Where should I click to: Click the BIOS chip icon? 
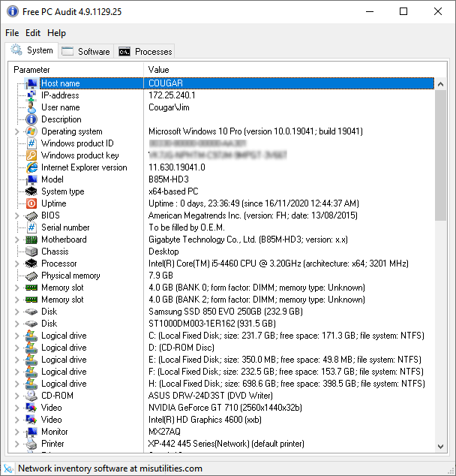[x=31, y=215]
